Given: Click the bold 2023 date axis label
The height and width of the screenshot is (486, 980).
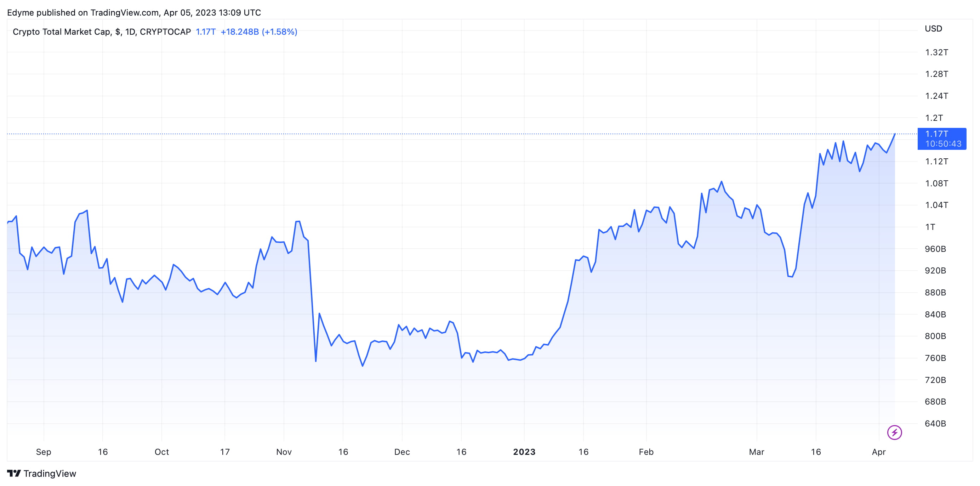Looking at the screenshot, I should coord(524,452).
